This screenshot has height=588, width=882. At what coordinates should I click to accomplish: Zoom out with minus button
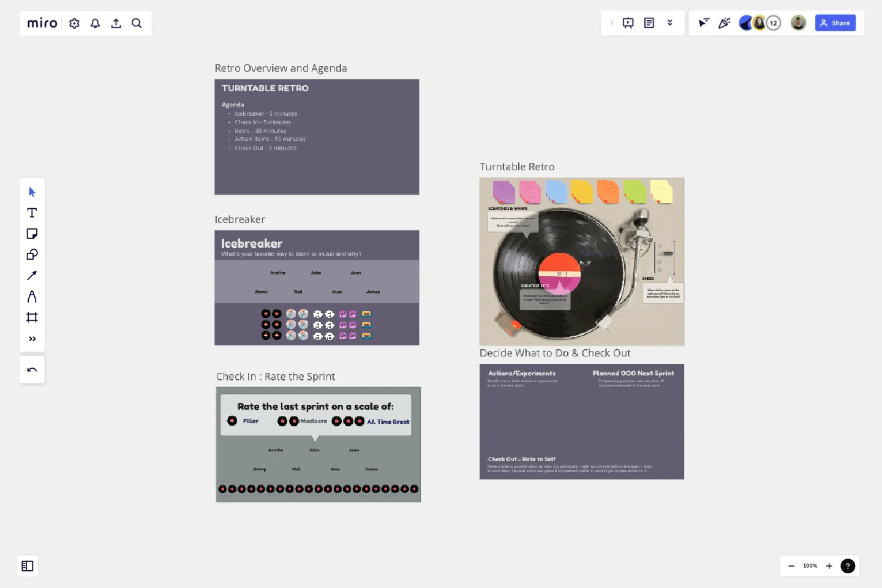coord(791,566)
